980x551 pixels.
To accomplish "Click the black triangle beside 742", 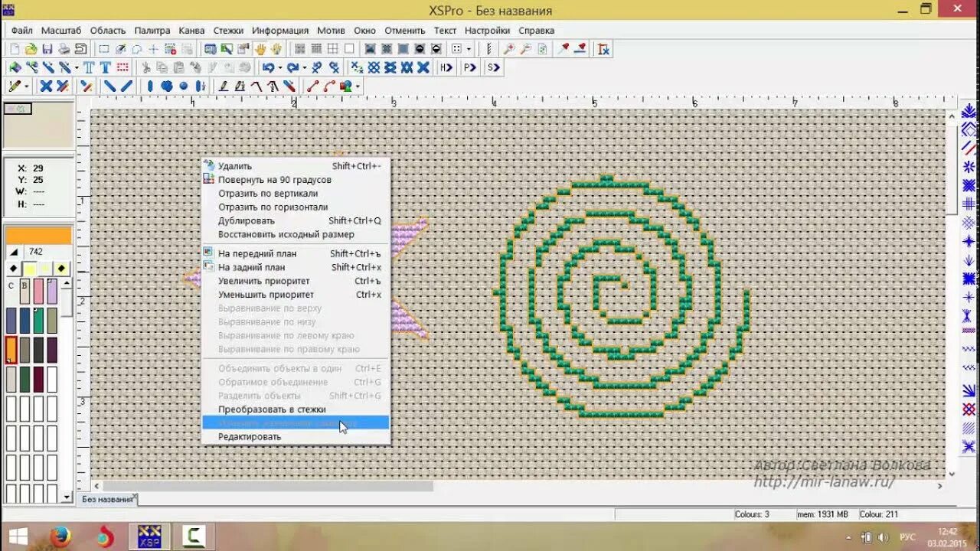I will (x=14, y=252).
